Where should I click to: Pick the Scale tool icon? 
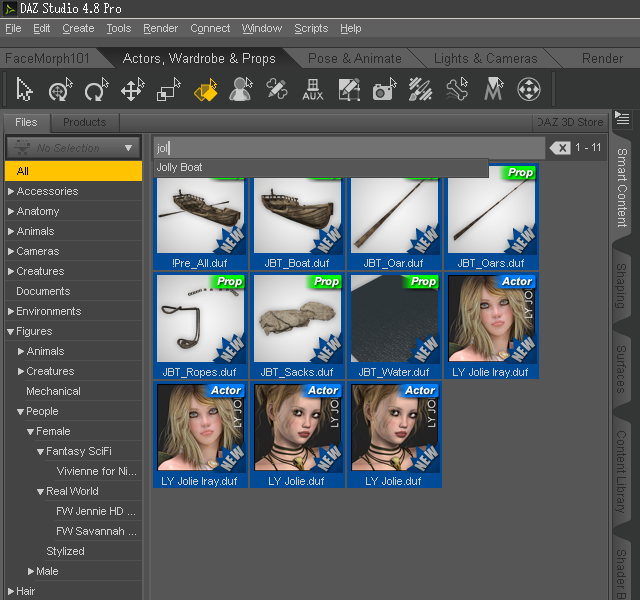pyautogui.click(x=168, y=91)
